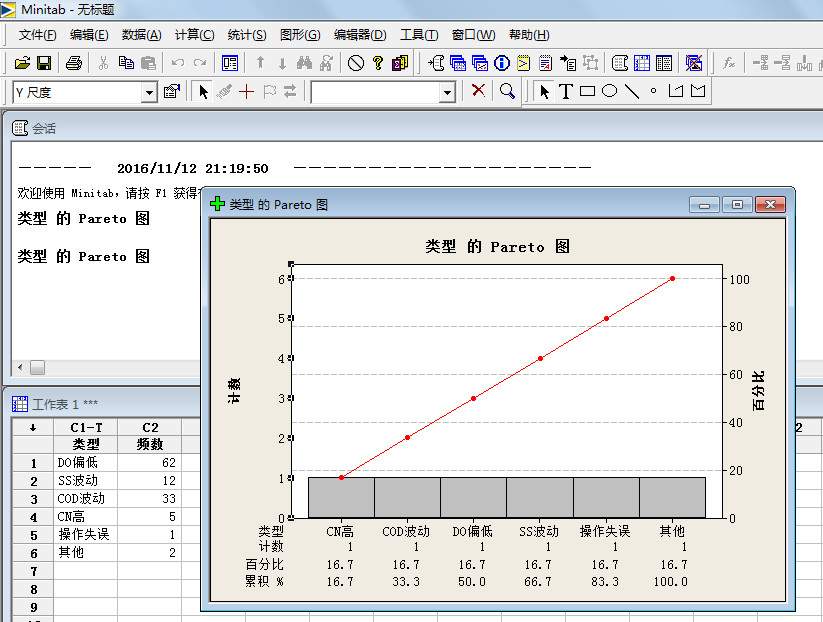Viewport: 823px width, 622px height.
Task: Open the 文件(F) menu
Action: tap(37, 35)
